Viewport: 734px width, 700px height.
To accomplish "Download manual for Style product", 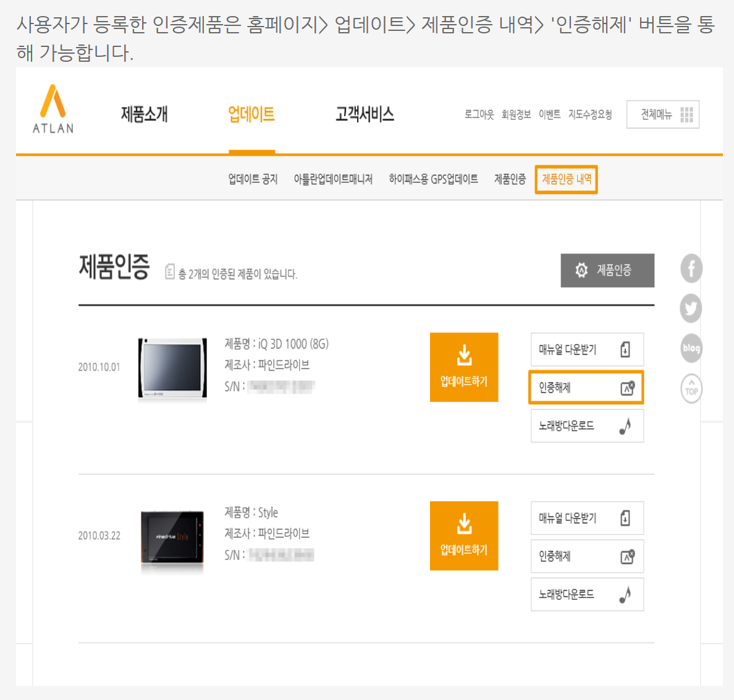I will (x=586, y=518).
